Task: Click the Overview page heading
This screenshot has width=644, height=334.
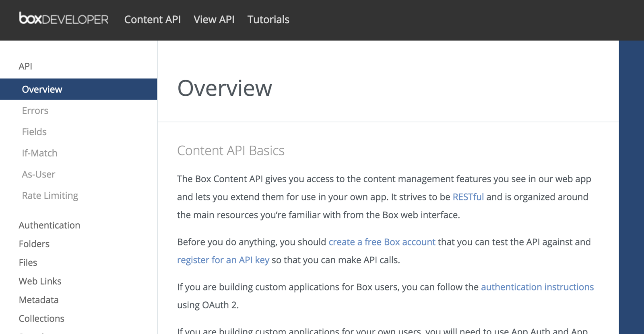Action: point(225,88)
